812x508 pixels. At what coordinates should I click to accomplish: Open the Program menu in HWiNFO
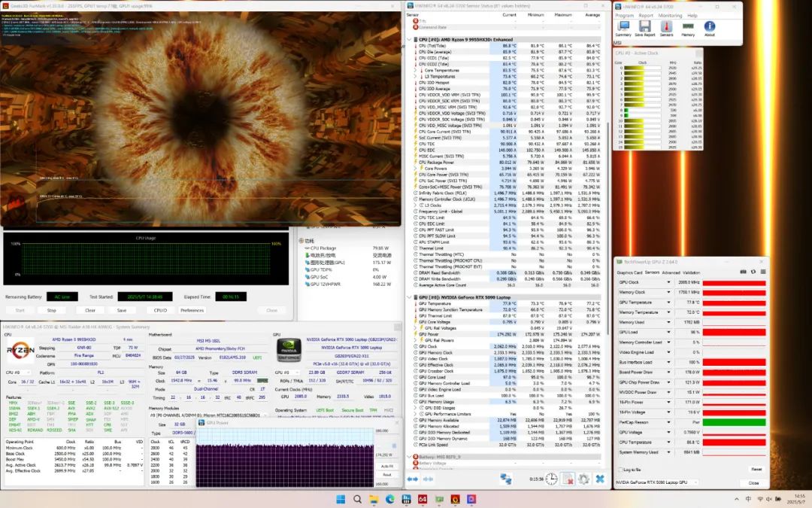click(x=625, y=16)
